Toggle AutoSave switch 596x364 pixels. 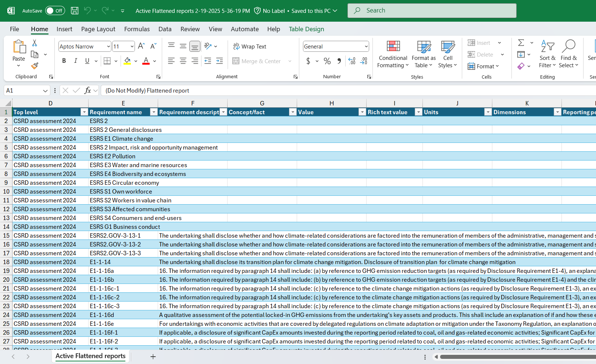[55, 11]
